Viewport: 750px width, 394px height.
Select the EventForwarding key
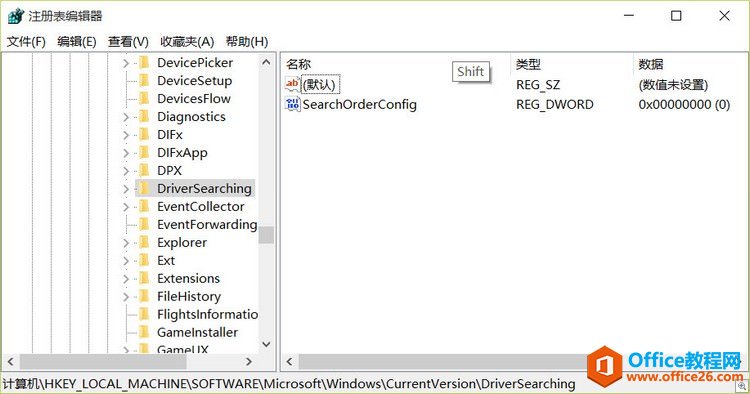pyautogui.click(x=207, y=224)
